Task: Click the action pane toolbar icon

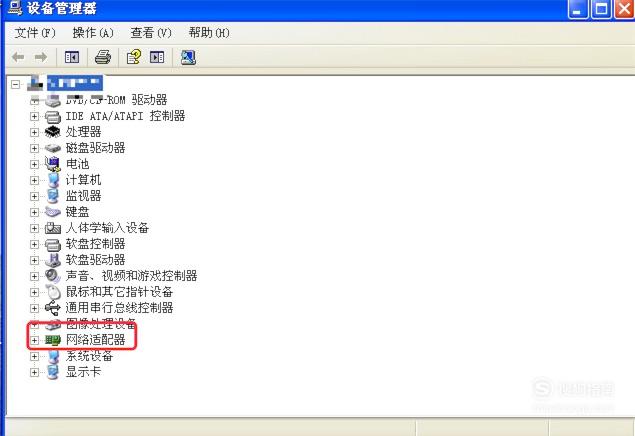Action: [157, 57]
